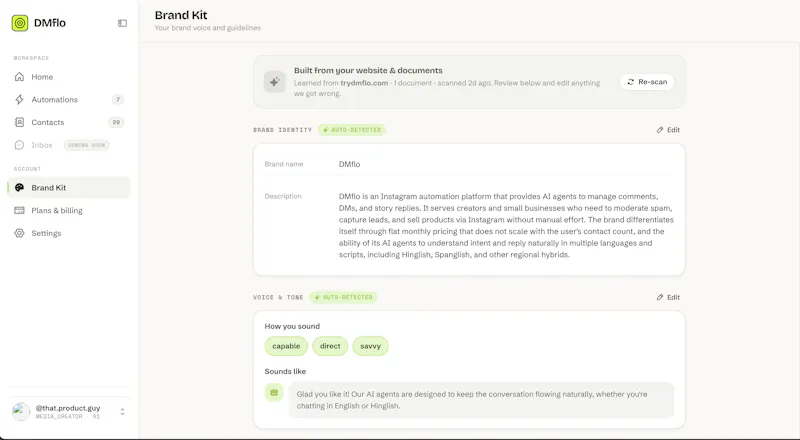This screenshot has height=440, width=800.
Task: Click the Brand Kit page heading
Action: [x=181, y=15]
